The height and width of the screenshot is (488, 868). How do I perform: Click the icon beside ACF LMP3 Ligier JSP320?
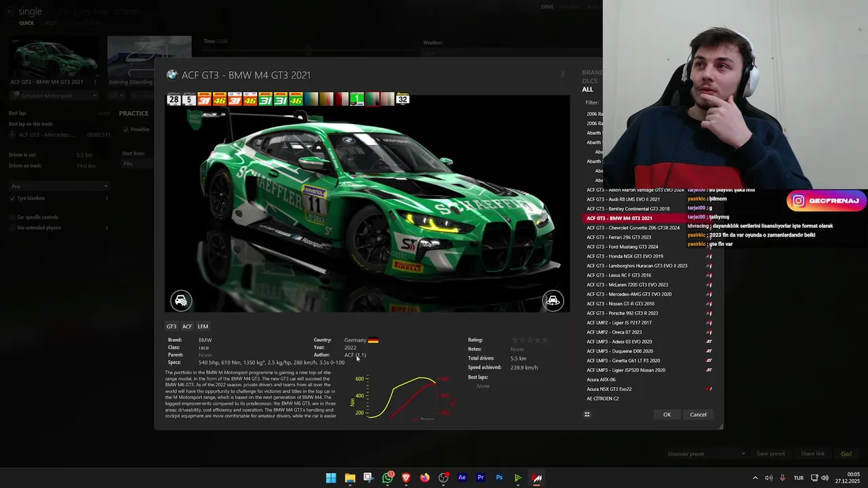tap(709, 370)
